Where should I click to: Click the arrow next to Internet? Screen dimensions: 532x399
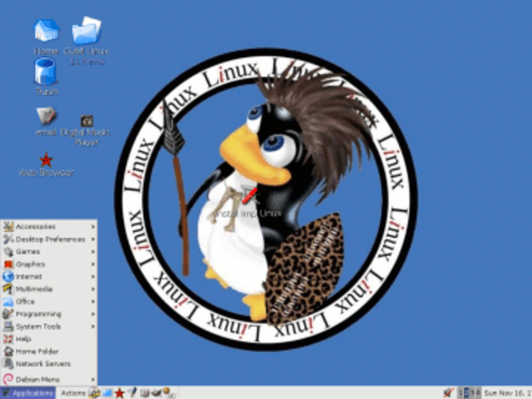[92, 277]
